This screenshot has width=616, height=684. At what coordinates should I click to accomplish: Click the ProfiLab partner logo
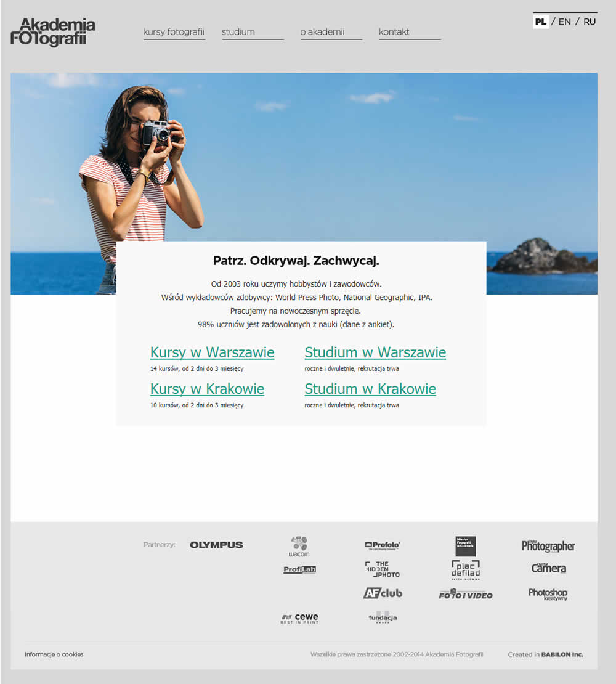299,570
